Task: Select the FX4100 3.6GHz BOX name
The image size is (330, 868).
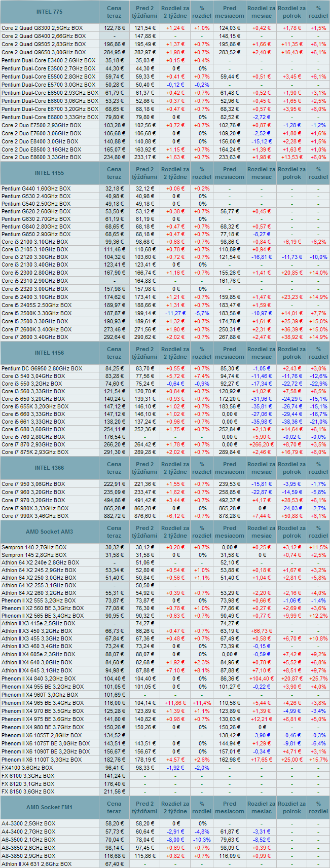Action: [x=27, y=768]
